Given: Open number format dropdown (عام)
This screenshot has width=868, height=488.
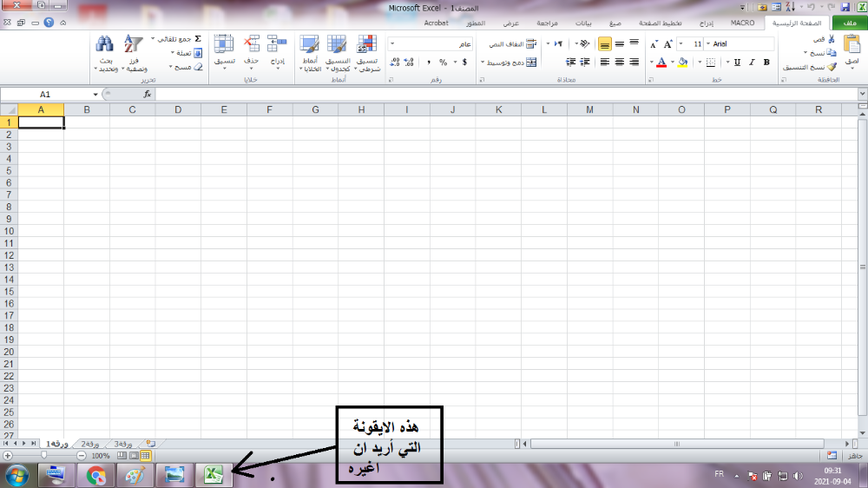Looking at the screenshot, I should click(x=392, y=43).
